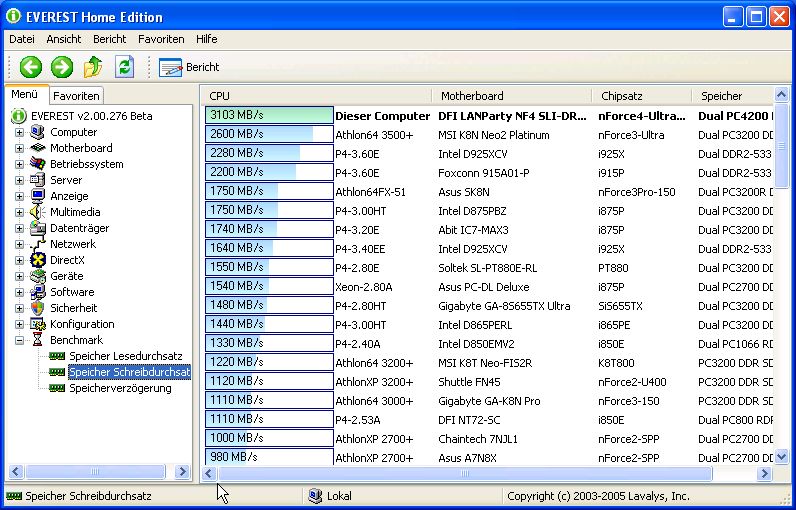796x510 pixels.
Task: Open the Favoriten menu in menu bar
Action: [x=161, y=39]
